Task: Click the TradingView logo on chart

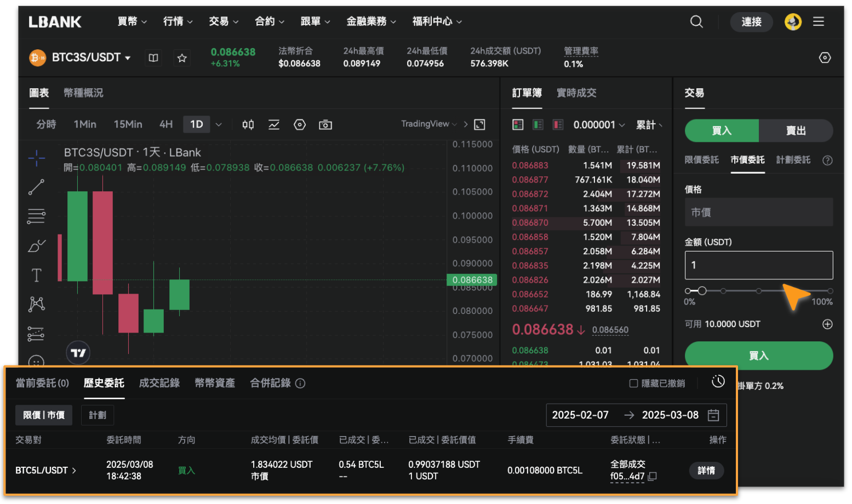Action: pos(78,353)
